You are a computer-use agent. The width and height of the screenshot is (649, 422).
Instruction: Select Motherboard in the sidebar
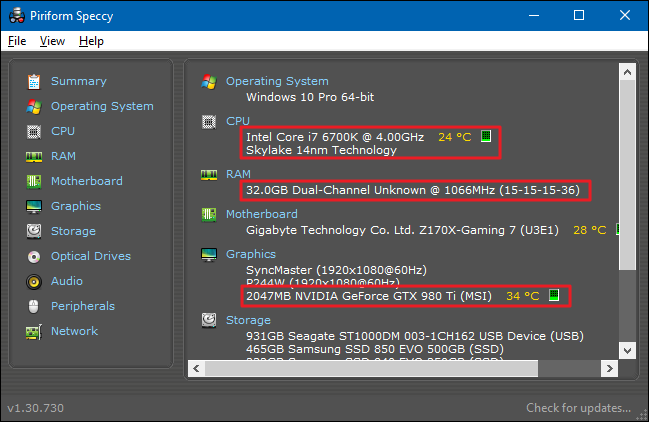87,181
